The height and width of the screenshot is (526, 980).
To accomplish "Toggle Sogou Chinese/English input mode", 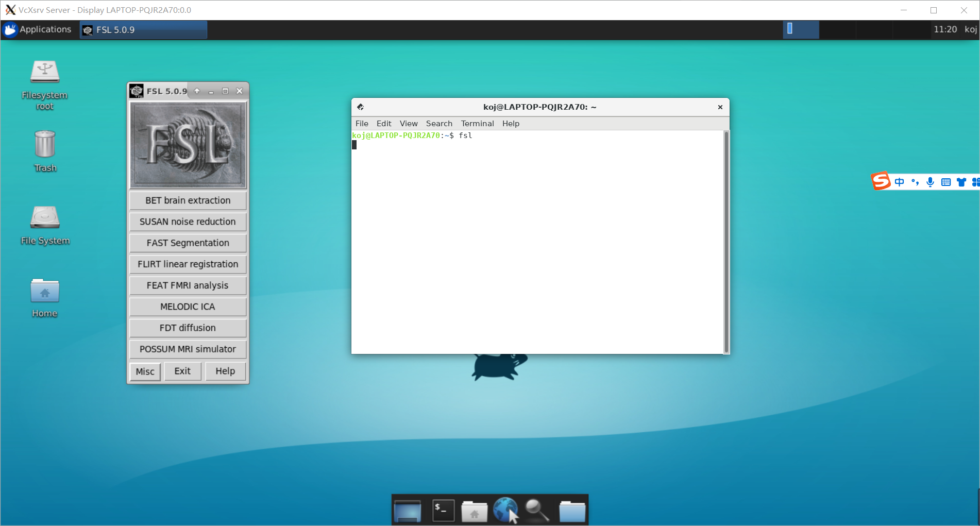I will click(x=899, y=182).
